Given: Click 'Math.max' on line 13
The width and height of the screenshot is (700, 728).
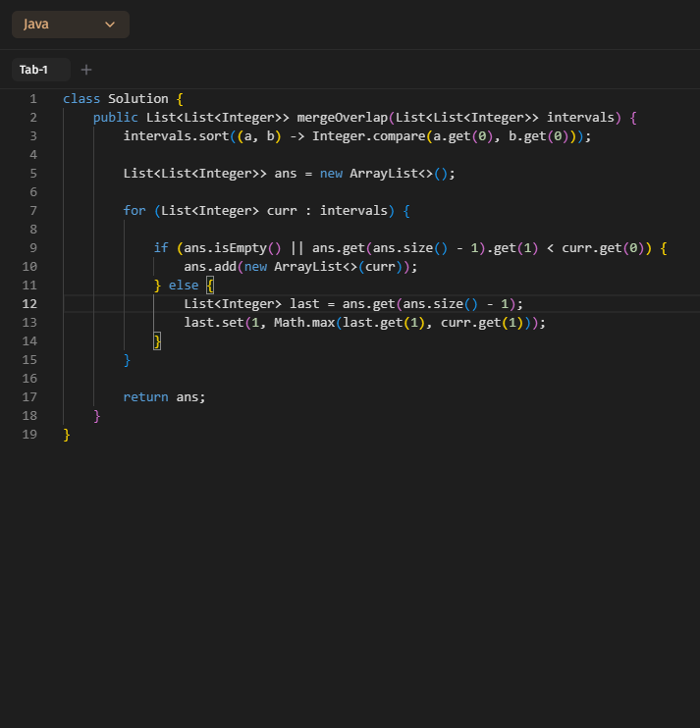Looking at the screenshot, I should pos(304,323).
